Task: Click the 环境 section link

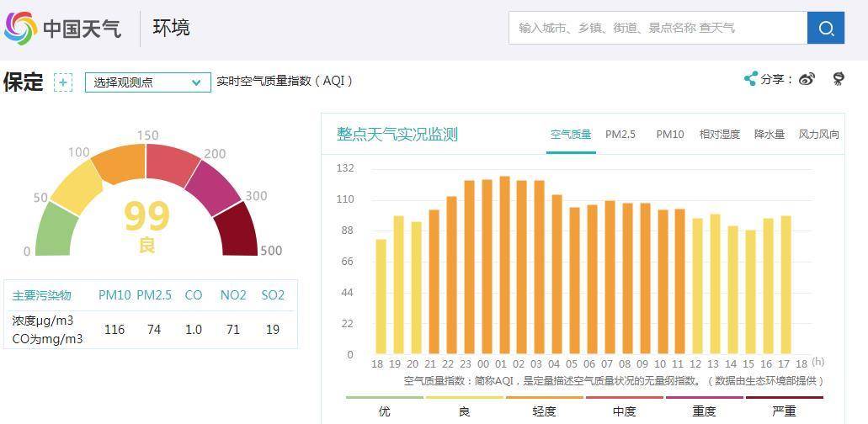Action: pos(171,28)
